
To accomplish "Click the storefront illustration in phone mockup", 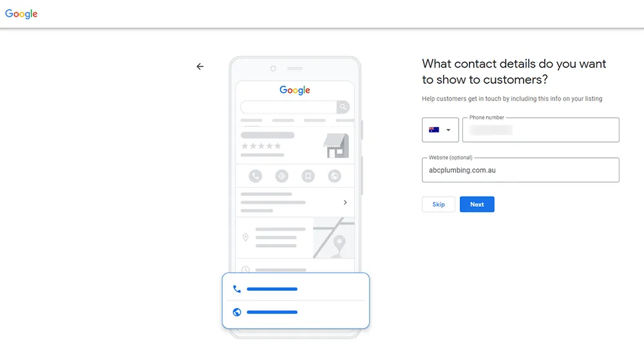I will click(336, 146).
